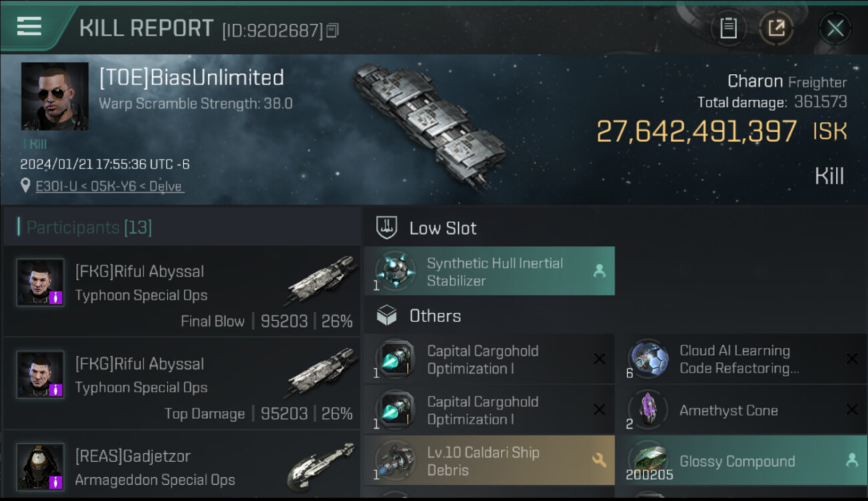Click the Armageddon Special Ops ship icon
This screenshot has height=501, width=868.
(x=320, y=466)
